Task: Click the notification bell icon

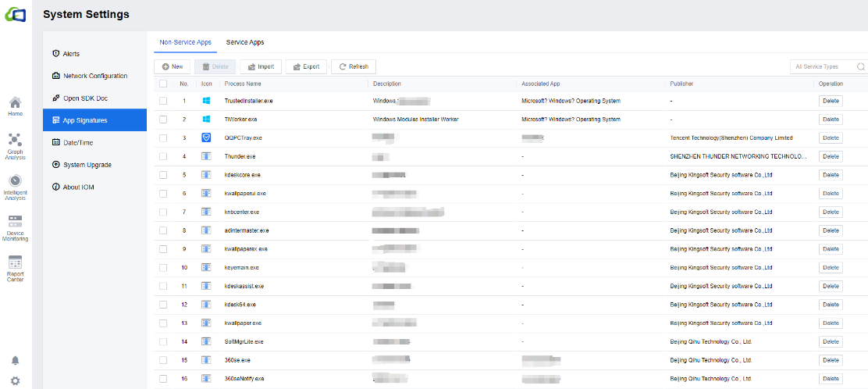Action: tap(15, 360)
